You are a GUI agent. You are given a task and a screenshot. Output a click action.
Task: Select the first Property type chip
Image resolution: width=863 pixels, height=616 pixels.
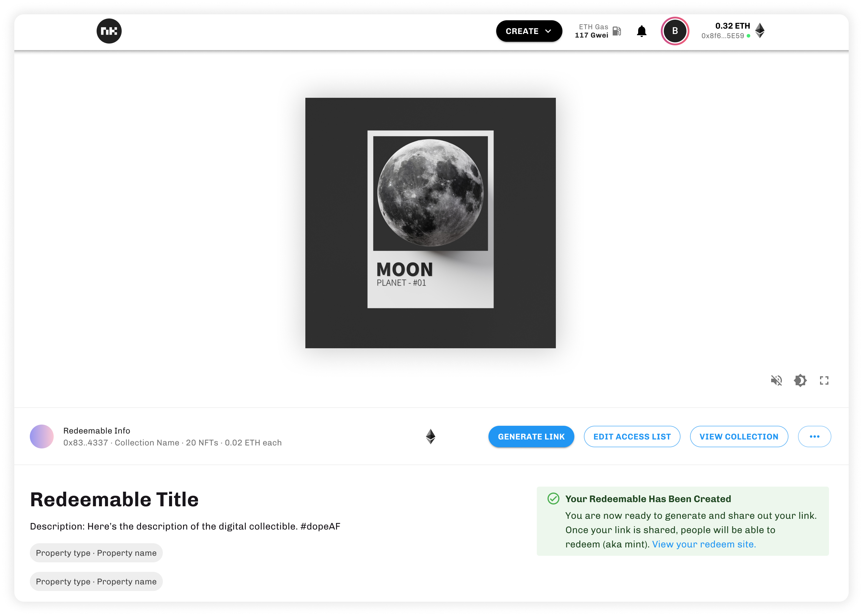point(96,553)
